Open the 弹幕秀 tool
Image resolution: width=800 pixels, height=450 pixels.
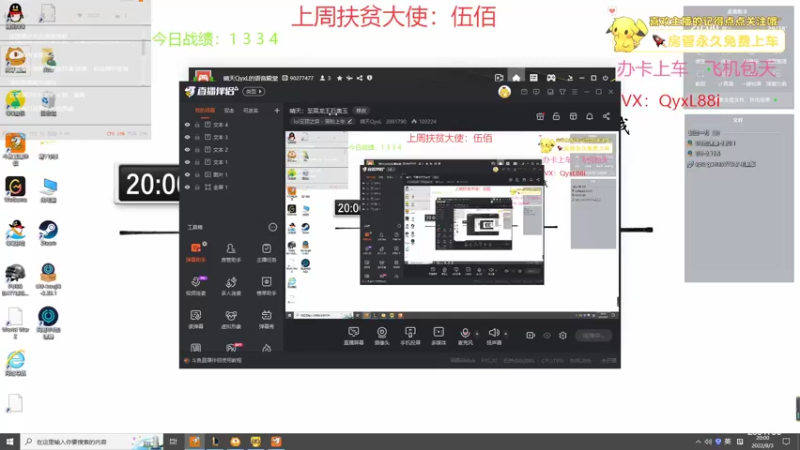coord(266,319)
